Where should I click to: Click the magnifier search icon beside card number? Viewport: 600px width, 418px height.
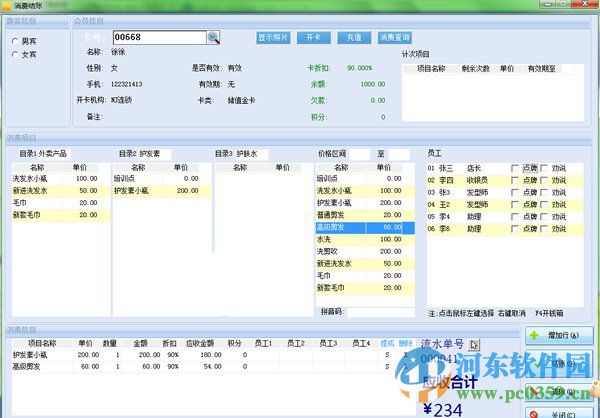pyautogui.click(x=214, y=38)
